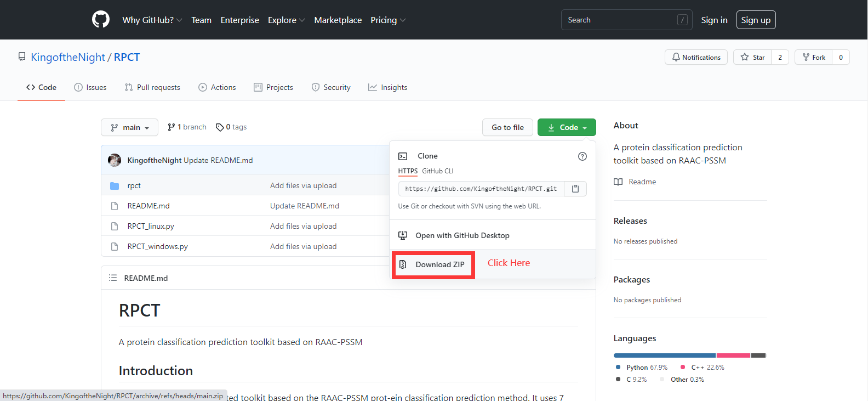Open the Marketplace page
Viewport: 868px width, 401px height.
[338, 20]
